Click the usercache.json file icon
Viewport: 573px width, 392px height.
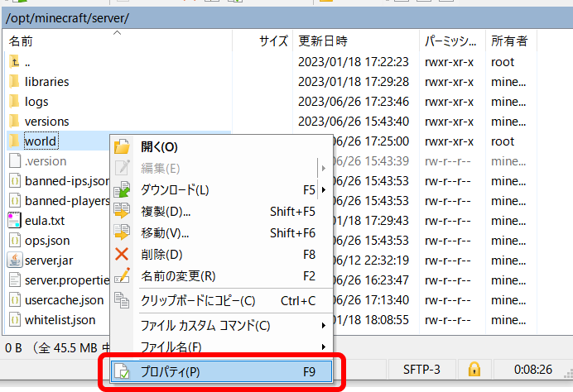pyautogui.click(x=15, y=300)
